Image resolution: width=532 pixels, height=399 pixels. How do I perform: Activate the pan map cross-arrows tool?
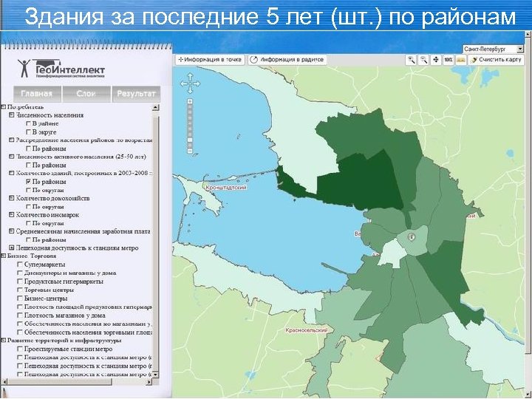pyautogui.click(x=436, y=60)
